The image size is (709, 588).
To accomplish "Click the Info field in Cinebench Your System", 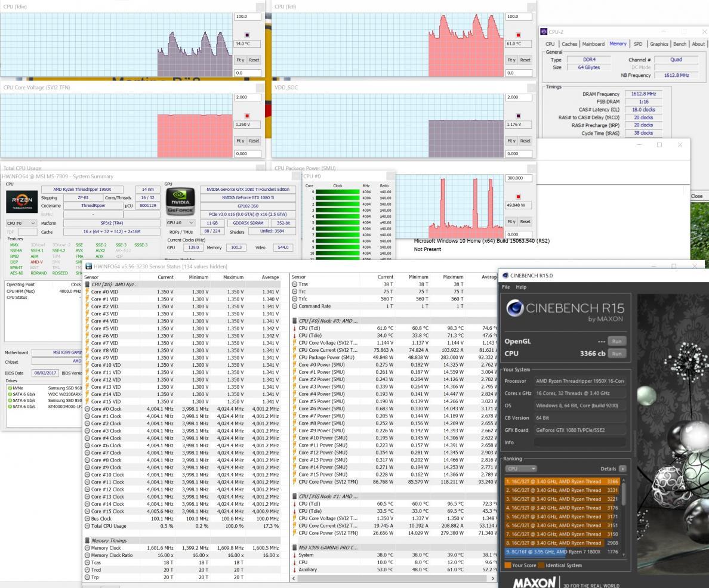I will click(x=580, y=443).
